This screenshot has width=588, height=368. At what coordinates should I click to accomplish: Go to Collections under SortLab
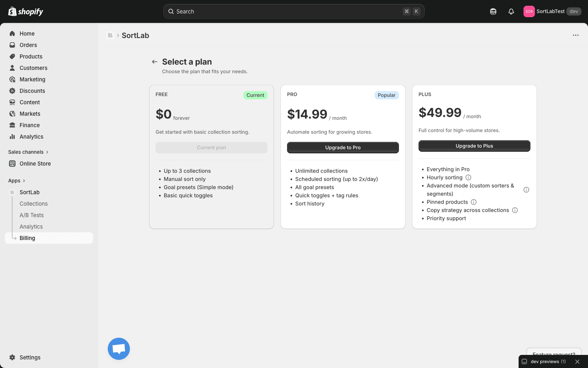[x=33, y=204]
